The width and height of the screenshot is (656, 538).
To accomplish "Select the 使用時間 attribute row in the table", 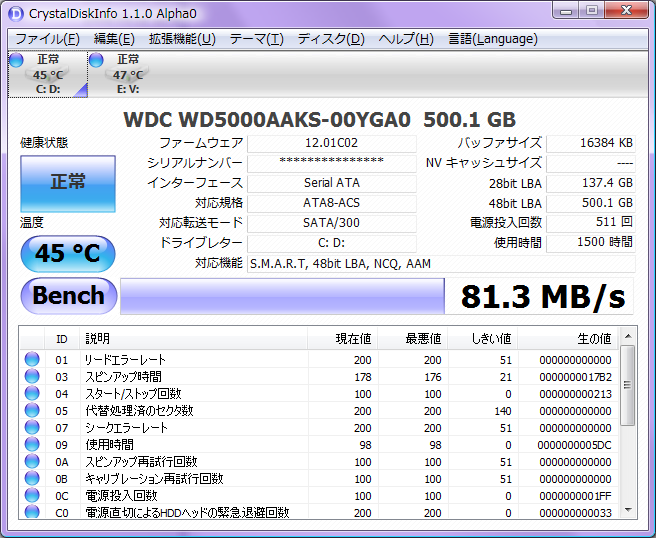I will pyautogui.click(x=319, y=445).
